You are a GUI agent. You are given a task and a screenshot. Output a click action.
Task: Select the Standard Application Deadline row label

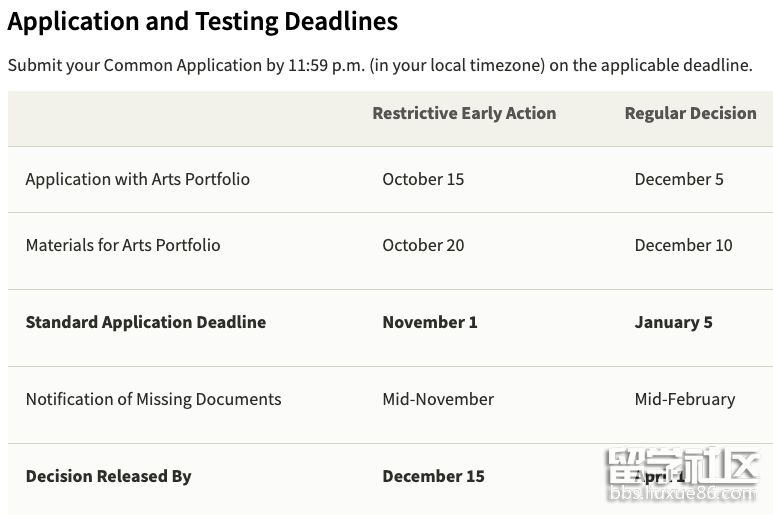[x=145, y=322]
